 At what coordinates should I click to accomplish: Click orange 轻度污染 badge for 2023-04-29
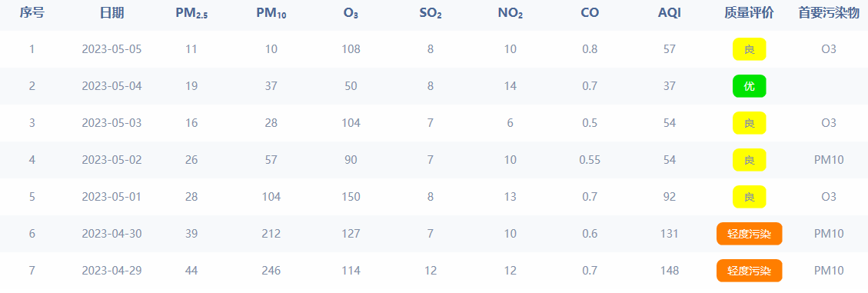coord(749,271)
